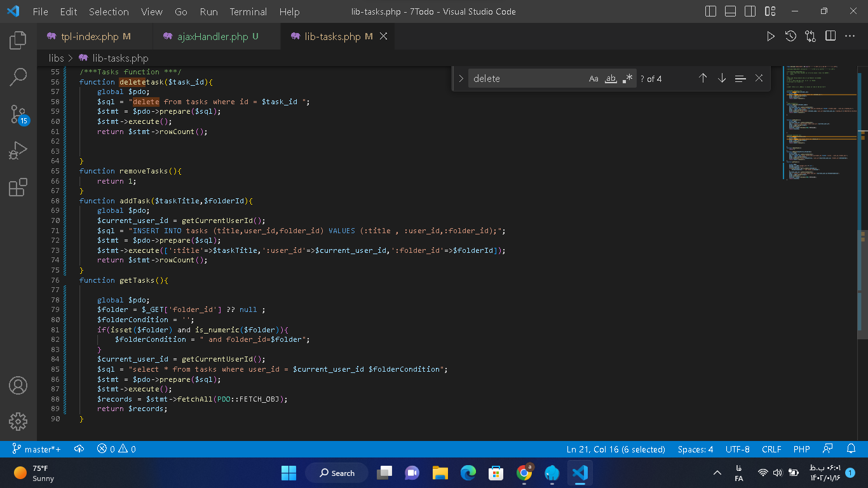
Task: Open weather widget showing 75°F Sunny
Action: 35,473
